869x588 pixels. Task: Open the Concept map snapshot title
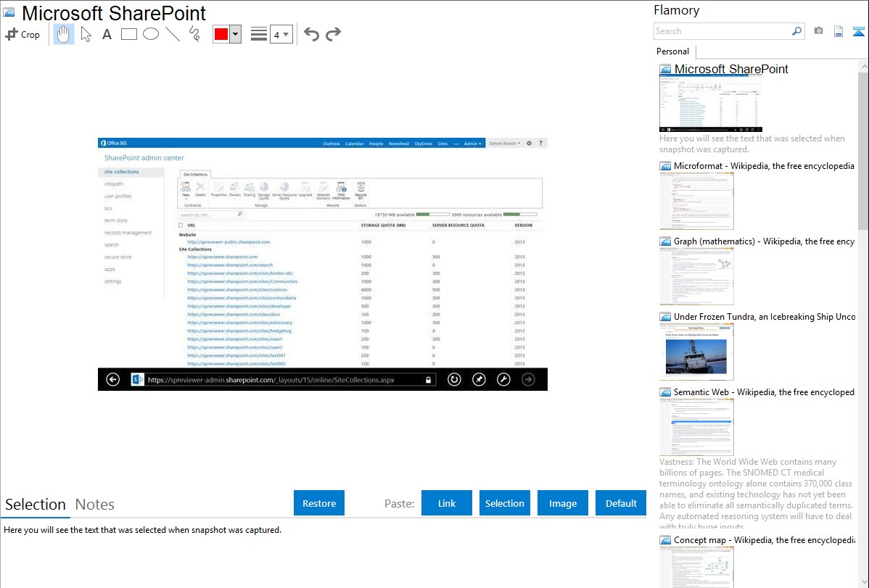[765, 539]
